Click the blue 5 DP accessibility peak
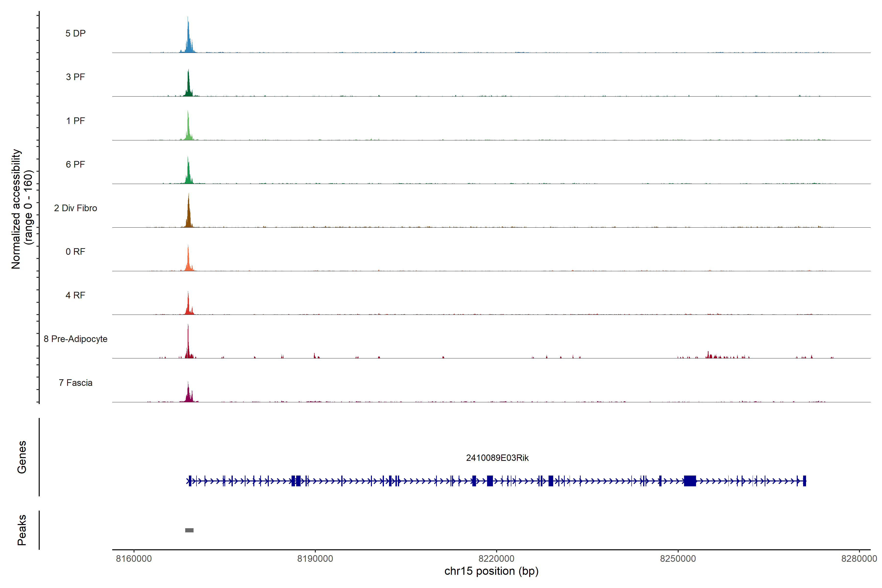 [189, 41]
